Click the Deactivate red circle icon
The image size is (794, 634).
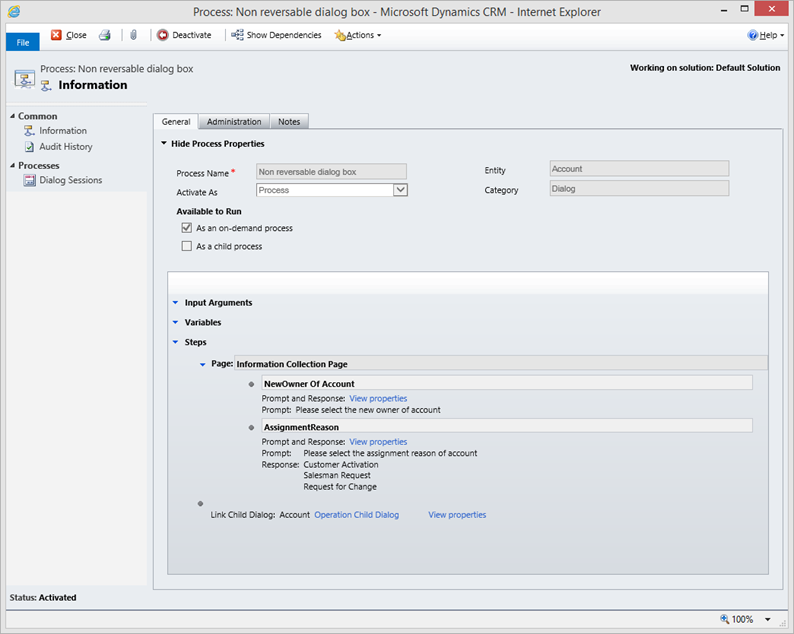[x=163, y=35]
